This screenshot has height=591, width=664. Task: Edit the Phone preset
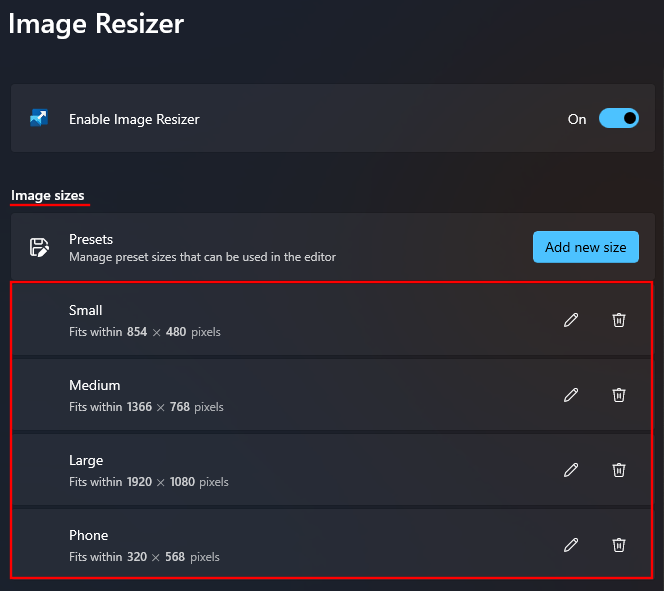(x=571, y=545)
